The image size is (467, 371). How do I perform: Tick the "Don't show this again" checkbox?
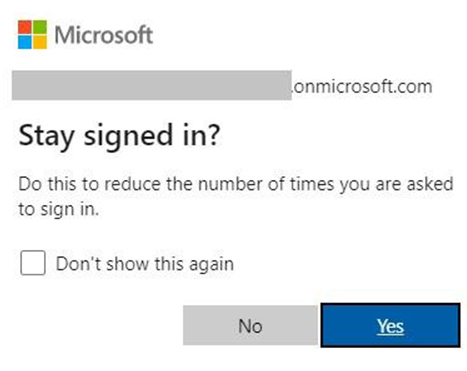tap(33, 263)
